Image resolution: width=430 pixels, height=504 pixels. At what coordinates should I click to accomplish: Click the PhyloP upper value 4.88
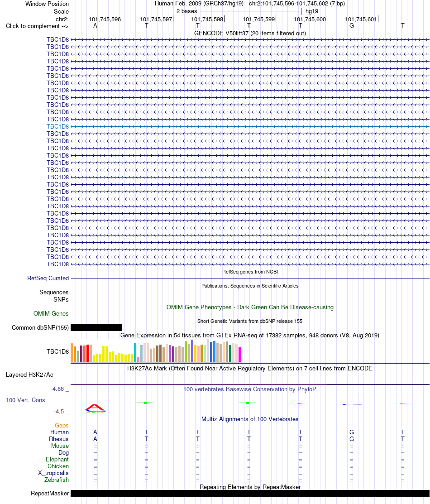click(x=58, y=389)
